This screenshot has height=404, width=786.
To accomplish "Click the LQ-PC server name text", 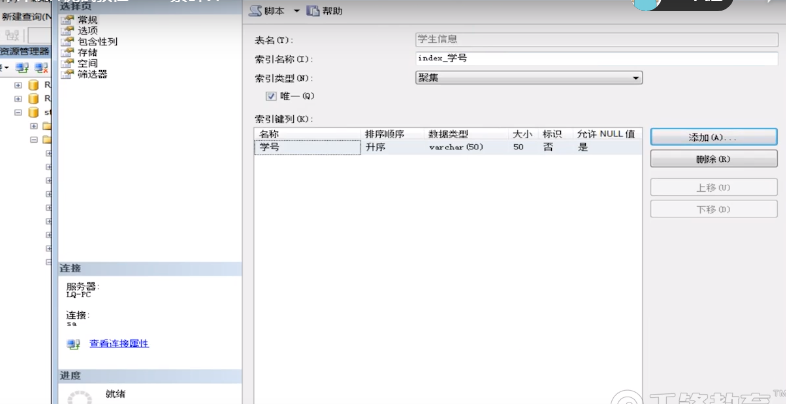I will click(x=79, y=295).
